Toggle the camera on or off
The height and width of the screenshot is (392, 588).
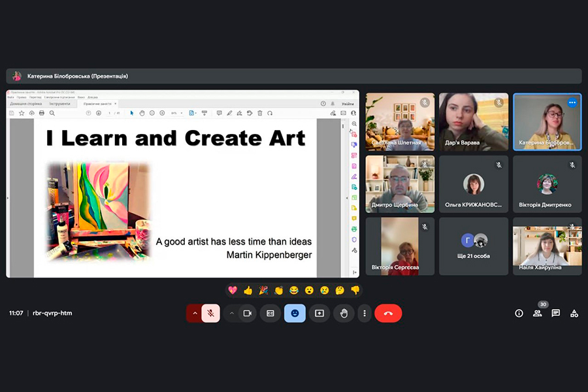point(248,313)
